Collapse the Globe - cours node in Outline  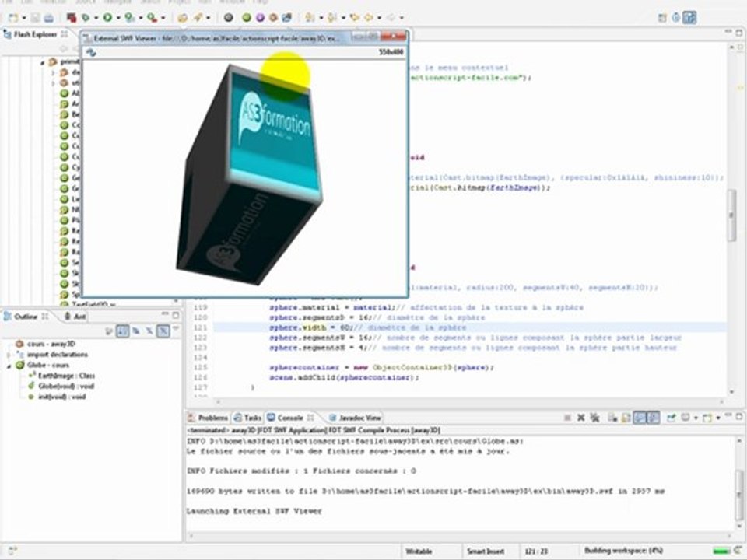click(9, 366)
